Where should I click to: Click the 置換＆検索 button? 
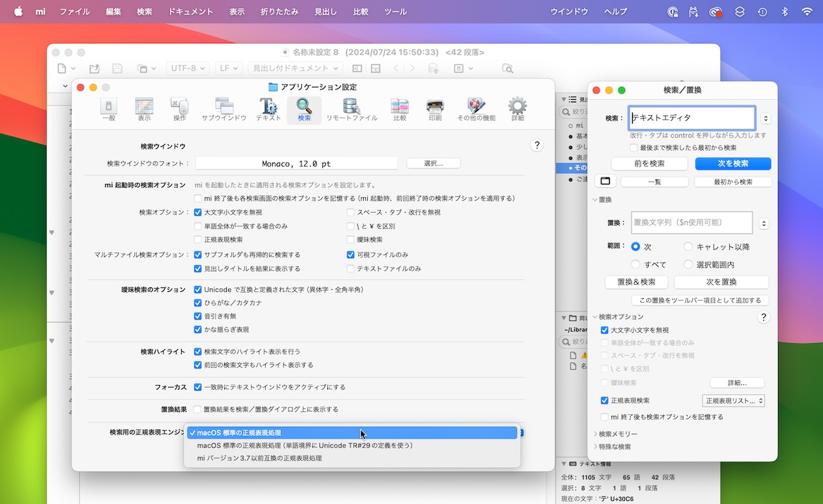tap(637, 282)
